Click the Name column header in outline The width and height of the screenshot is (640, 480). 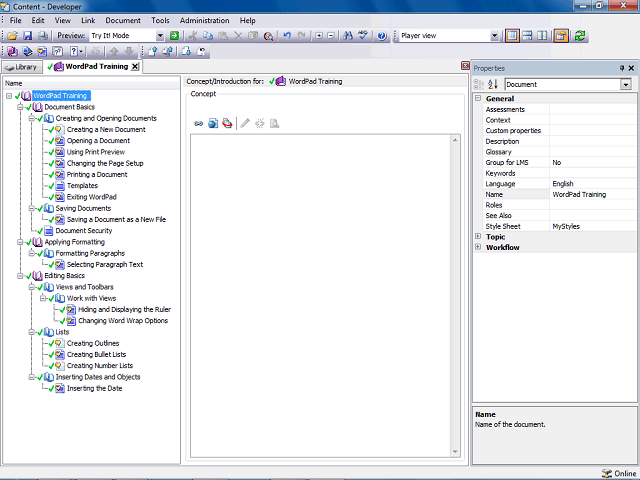pyautogui.click(x=91, y=83)
